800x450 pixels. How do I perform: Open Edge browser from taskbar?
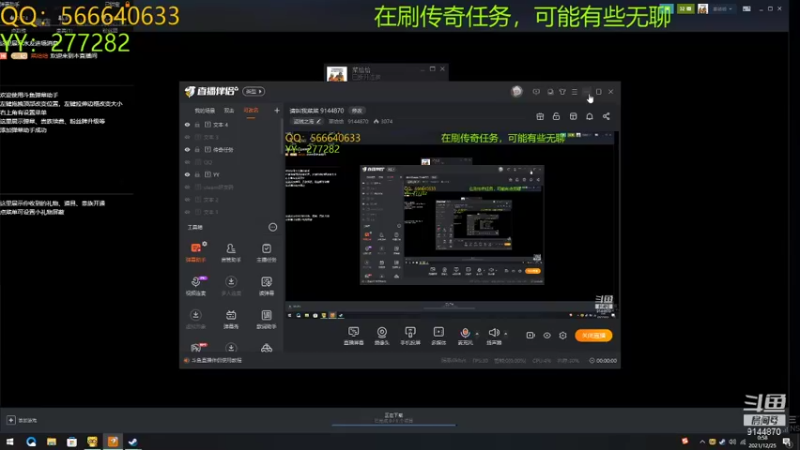31,441
